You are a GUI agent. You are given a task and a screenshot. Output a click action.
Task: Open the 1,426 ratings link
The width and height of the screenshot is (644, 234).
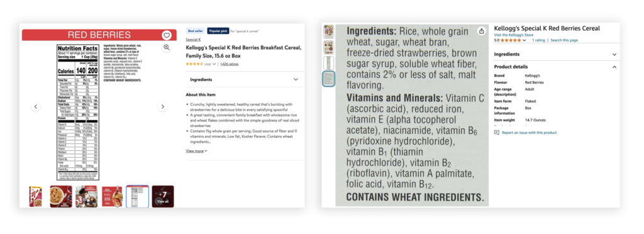(x=229, y=64)
